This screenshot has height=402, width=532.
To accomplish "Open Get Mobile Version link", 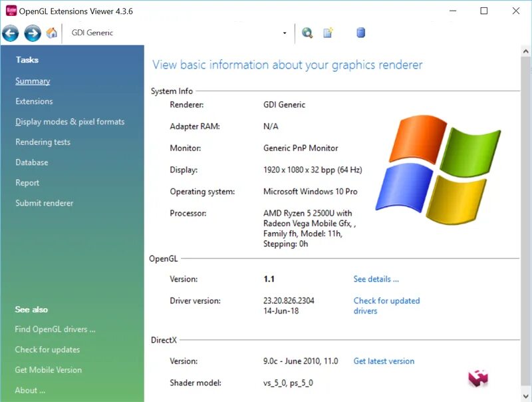I will coord(48,370).
